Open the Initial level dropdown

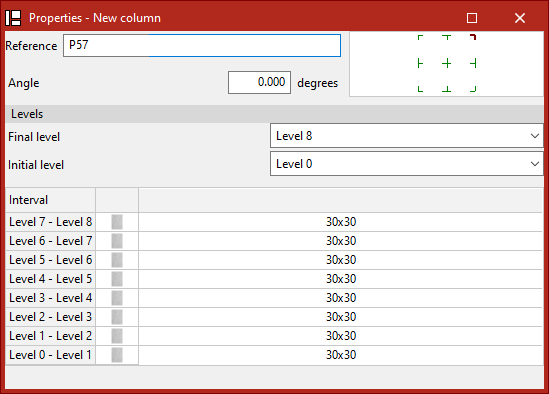click(406, 164)
